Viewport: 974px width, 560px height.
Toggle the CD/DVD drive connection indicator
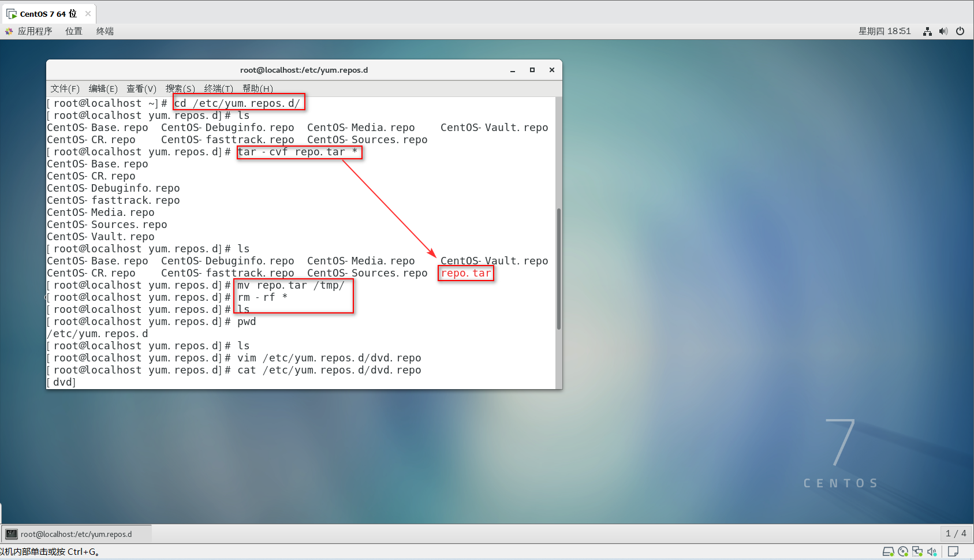(904, 551)
